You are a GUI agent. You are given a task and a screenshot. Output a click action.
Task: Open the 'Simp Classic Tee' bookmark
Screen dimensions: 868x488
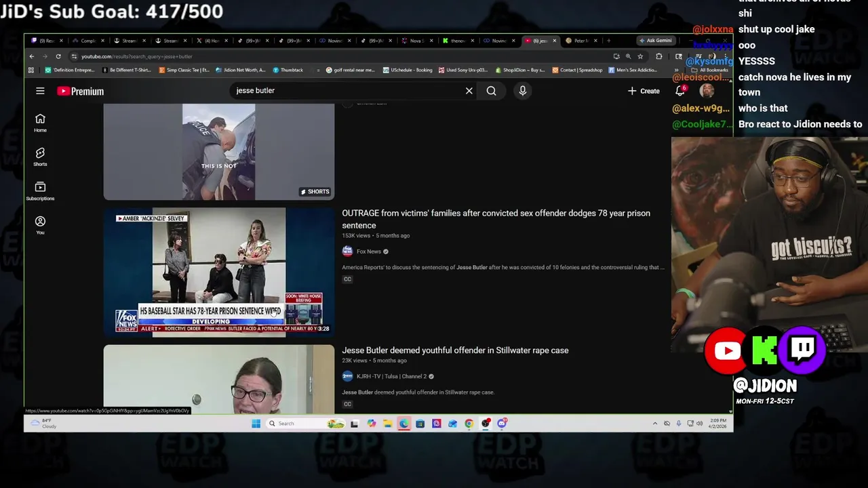[184, 70]
